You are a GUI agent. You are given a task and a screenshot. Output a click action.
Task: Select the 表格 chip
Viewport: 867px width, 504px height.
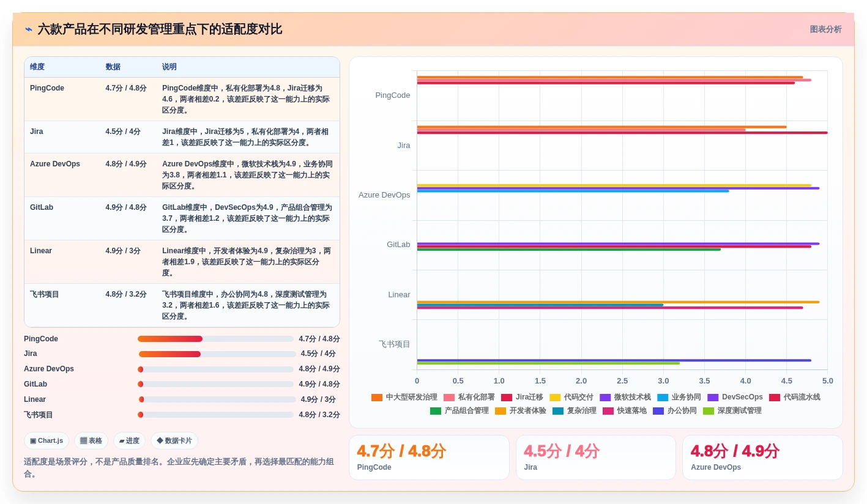(x=91, y=440)
